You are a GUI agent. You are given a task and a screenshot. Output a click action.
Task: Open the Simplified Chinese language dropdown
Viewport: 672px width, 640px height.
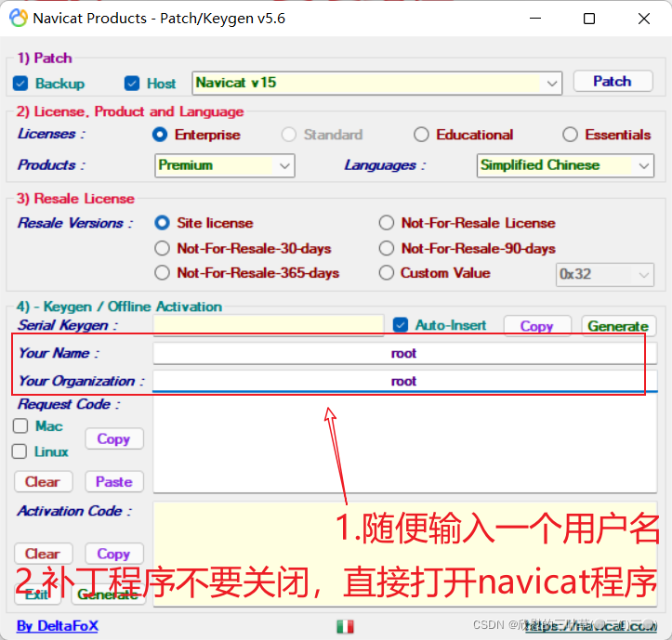tap(565, 165)
